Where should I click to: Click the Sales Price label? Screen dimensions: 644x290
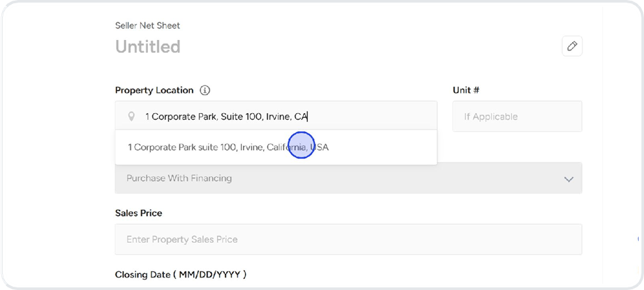pos(139,213)
